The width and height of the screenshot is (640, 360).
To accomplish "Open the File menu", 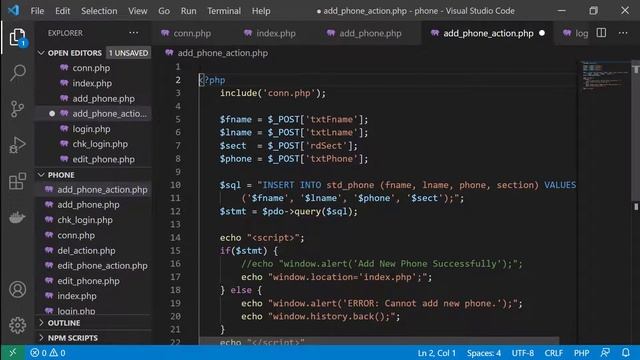I will pyautogui.click(x=37, y=11).
